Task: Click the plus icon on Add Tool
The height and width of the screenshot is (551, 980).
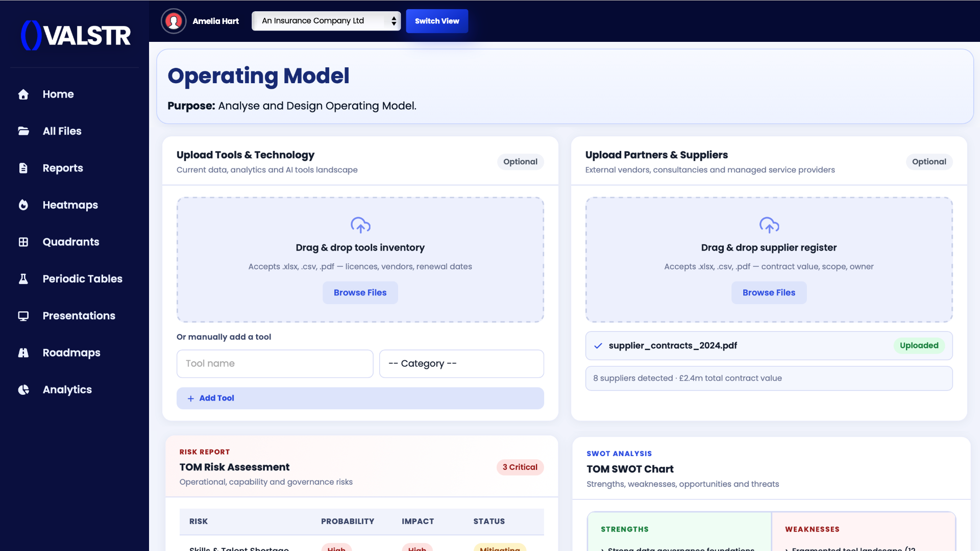Action: (x=191, y=398)
